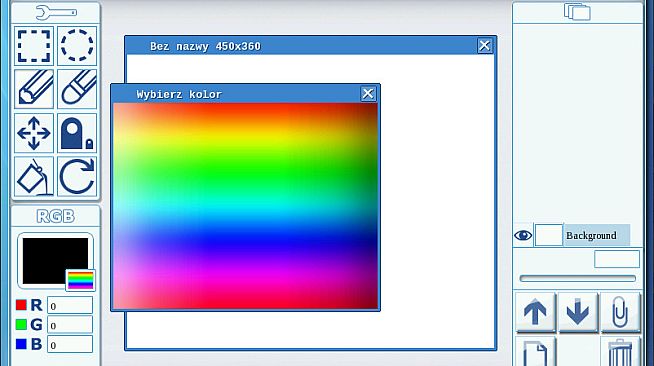This screenshot has width=654, height=366.
Task: Open the wrench settings header
Action: click(x=56, y=13)
